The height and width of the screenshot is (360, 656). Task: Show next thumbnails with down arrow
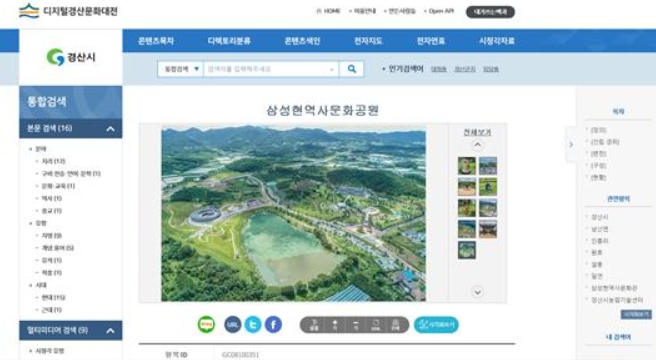(x=477, y=292)
